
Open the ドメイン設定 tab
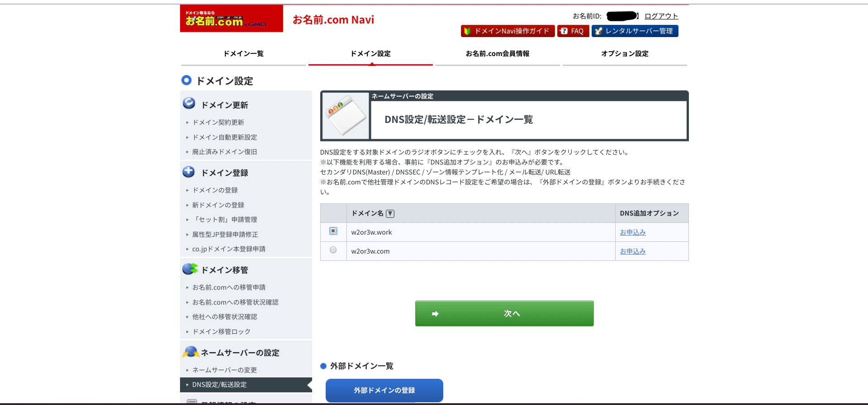370,54
